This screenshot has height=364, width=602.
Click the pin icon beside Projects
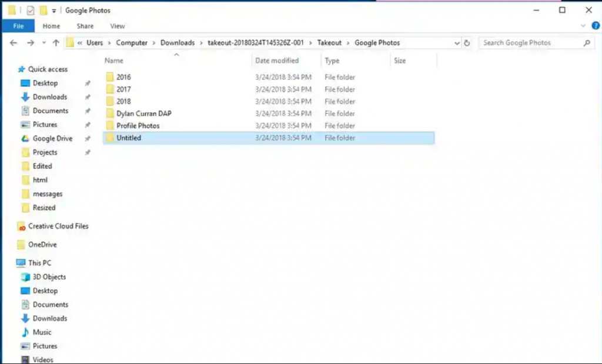coord(88,152)
